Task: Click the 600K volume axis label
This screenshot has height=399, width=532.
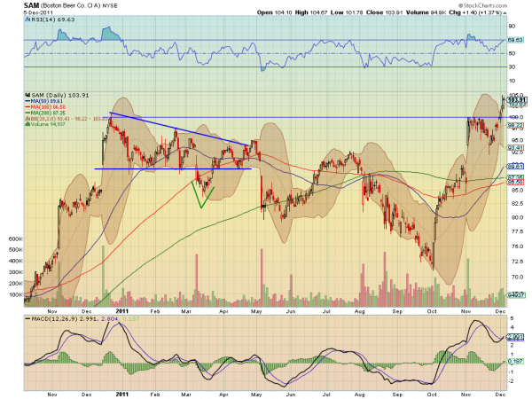Action: pyautogui.click(x=16, y=239)
